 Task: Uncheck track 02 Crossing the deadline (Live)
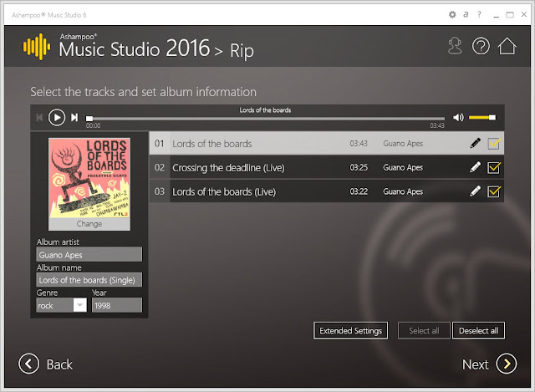pyautogui.click(x=494, y=167)
